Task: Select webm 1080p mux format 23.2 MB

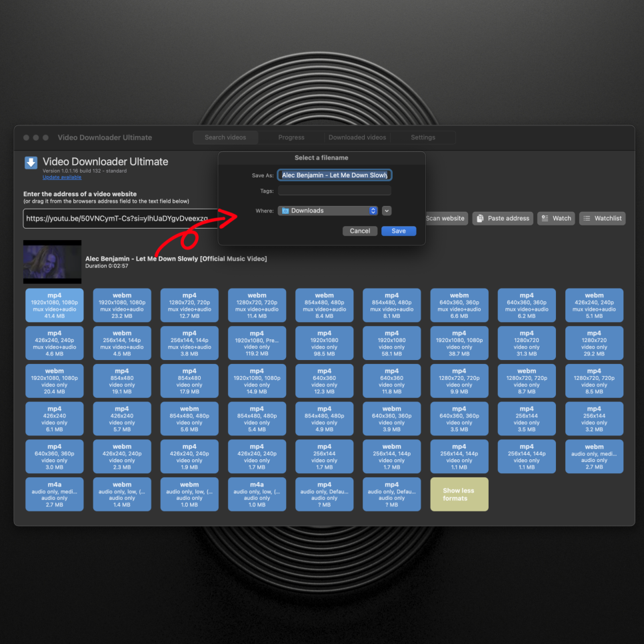Action: 122,305
